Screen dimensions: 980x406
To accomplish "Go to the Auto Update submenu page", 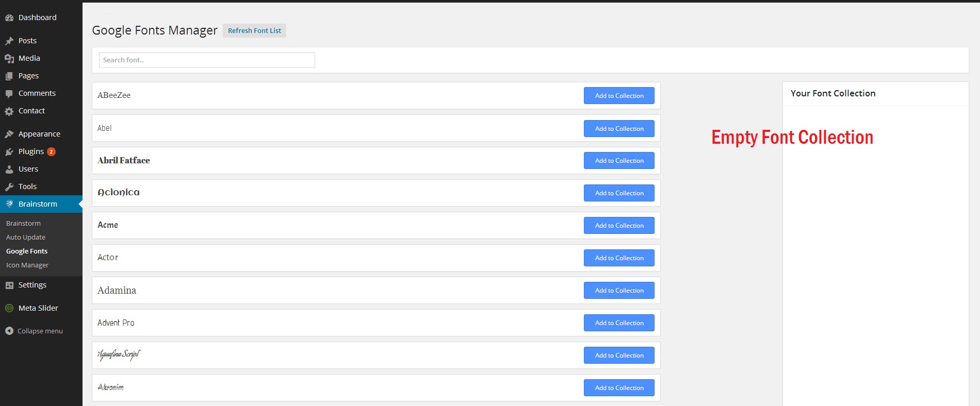I will tap(26, 237).
